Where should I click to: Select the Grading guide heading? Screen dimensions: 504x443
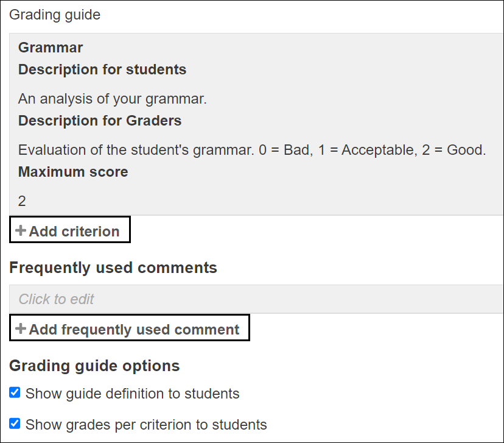tap(54, 14)
